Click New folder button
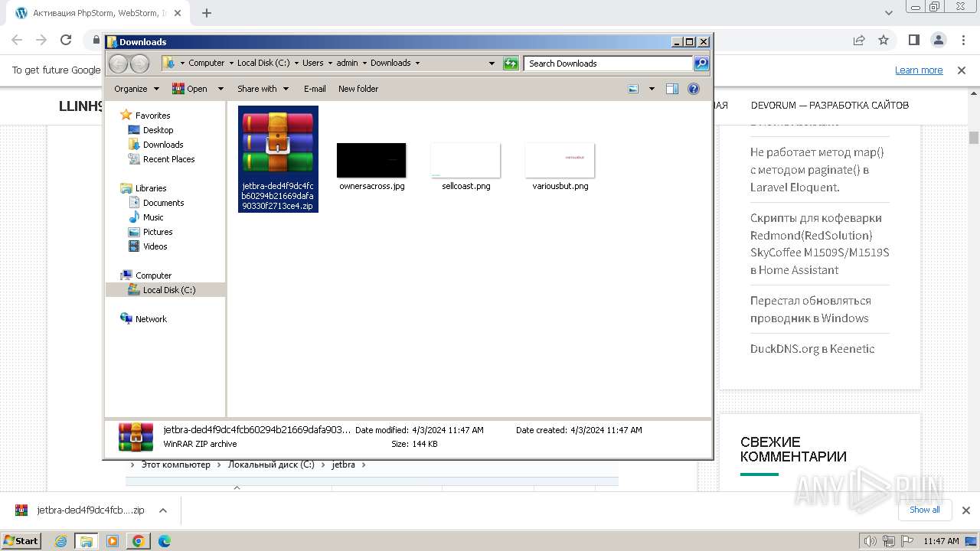Image resolution: width=980 pixels, height=551 pixels. coord(358,89)
